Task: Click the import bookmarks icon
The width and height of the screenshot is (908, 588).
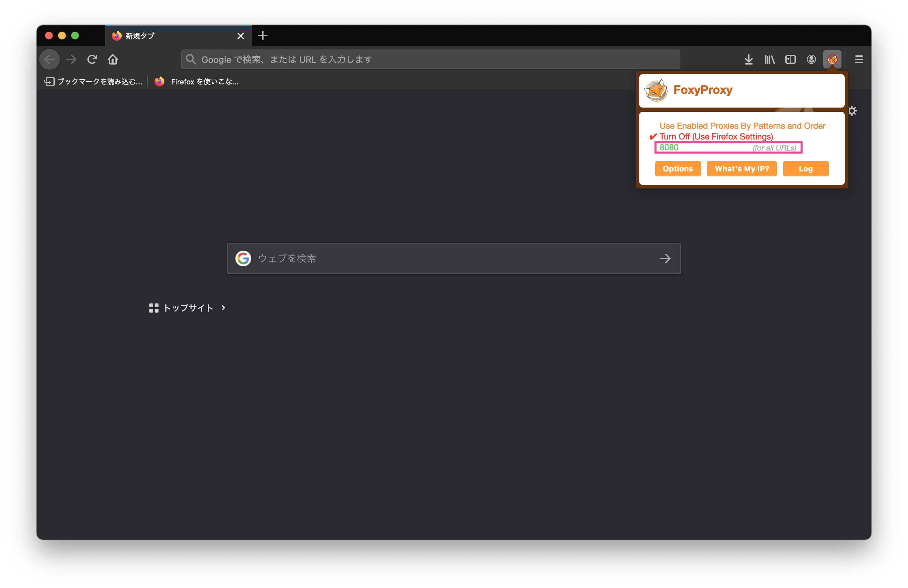Action: coord(49,81)
